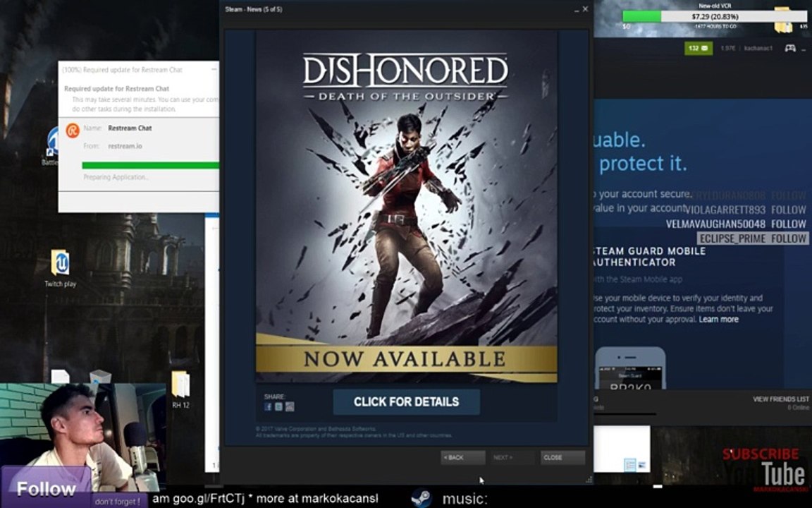Screen dimensions: 812x508
Task: Select the Restream Chat name in dialog
Action: tap(130, 128)
